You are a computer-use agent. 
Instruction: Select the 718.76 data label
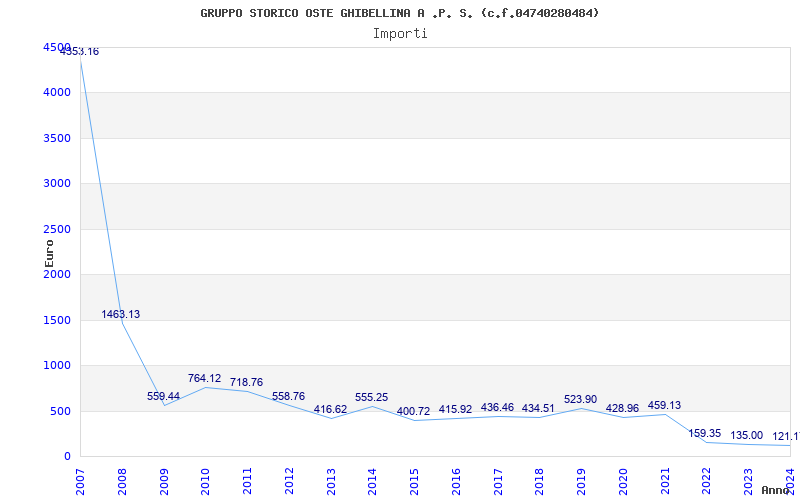point(246,382)
